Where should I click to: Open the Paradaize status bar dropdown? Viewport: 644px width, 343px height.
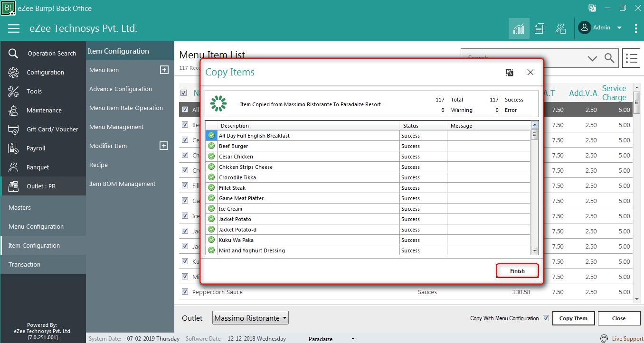353,339
